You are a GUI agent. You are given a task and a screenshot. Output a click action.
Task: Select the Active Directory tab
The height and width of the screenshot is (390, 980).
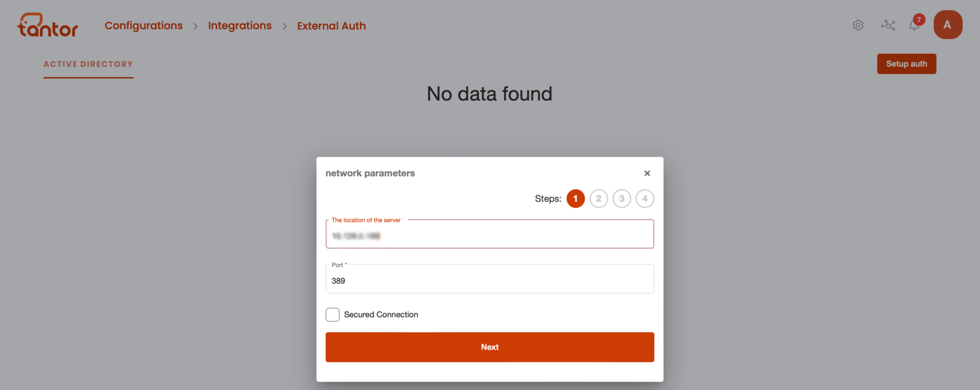[x=88, y=64]
